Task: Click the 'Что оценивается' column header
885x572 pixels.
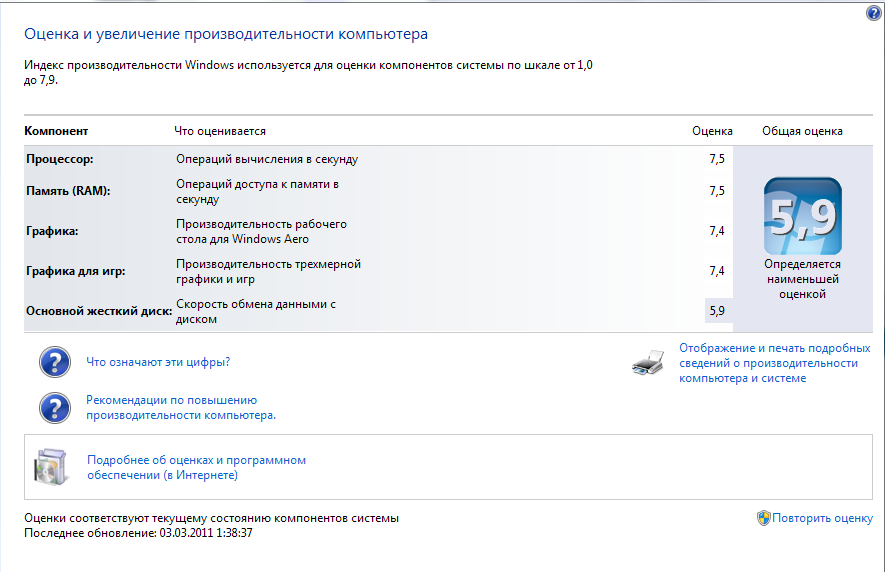Action: pos(220,131)
